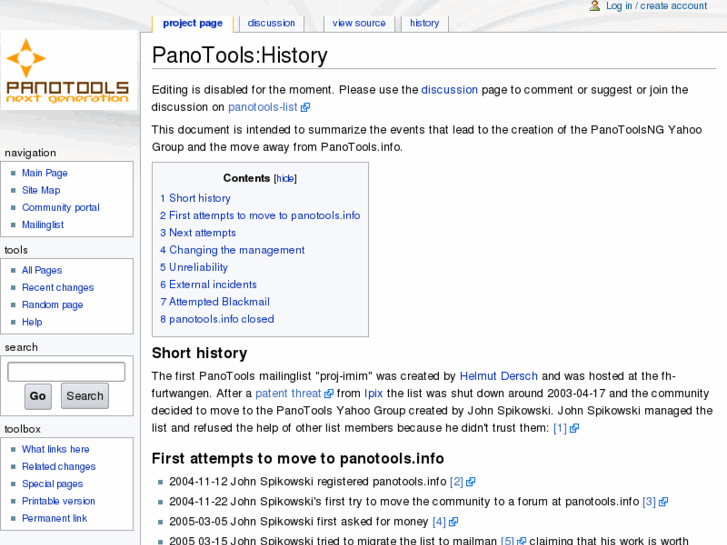Click external link icon after patent threat

click(329, 394)
